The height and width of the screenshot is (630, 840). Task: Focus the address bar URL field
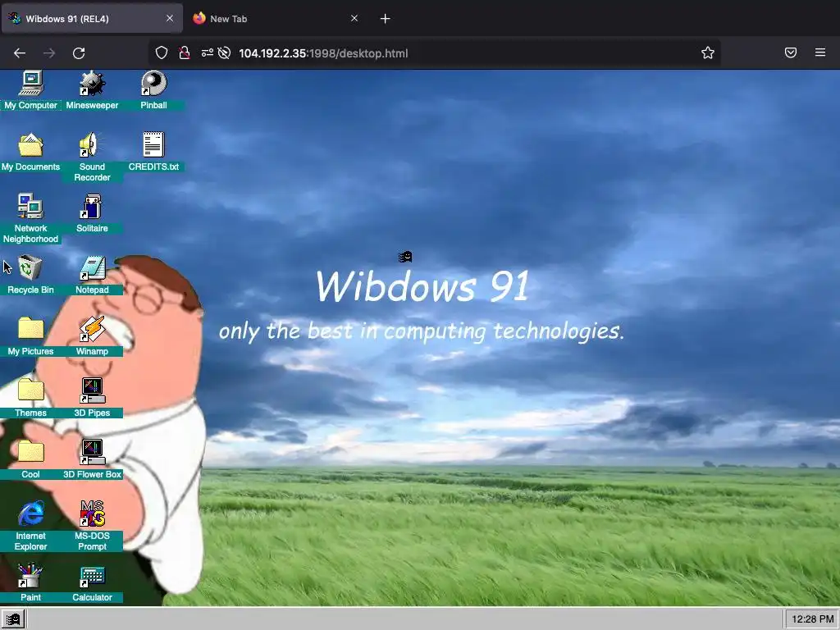point(434,53)
